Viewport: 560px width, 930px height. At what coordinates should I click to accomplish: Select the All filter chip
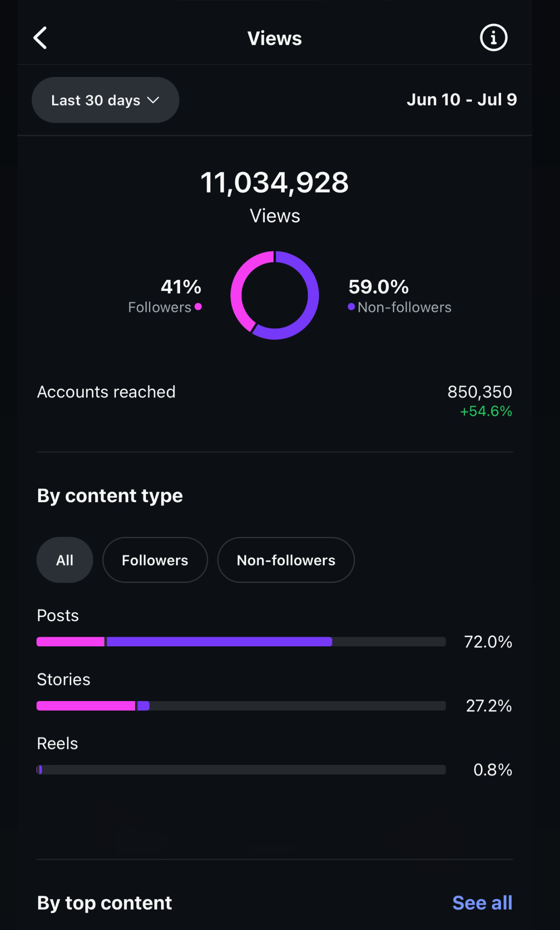pos(65,560)
